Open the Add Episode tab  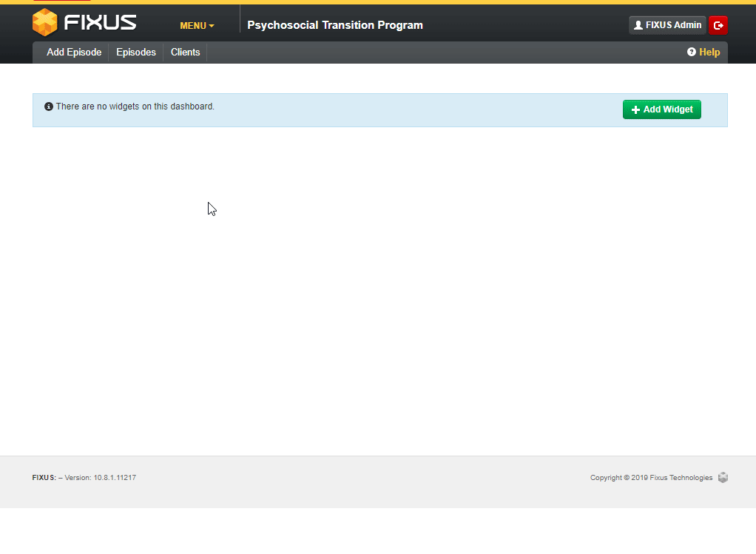tap(74, 52)
